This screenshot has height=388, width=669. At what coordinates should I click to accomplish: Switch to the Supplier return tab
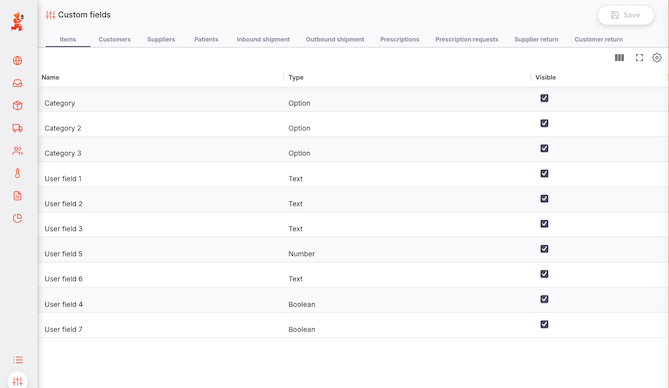[536, 39]
